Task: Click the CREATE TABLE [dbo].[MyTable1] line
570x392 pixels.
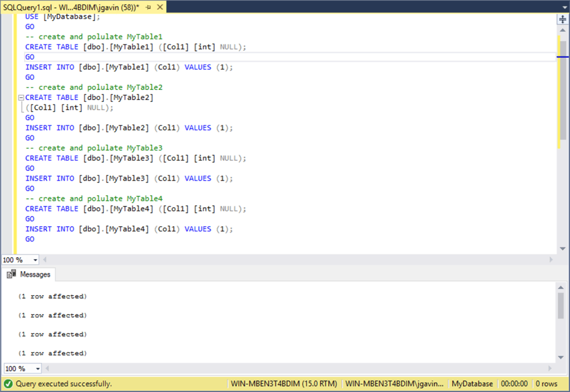Action: (136, 47)
